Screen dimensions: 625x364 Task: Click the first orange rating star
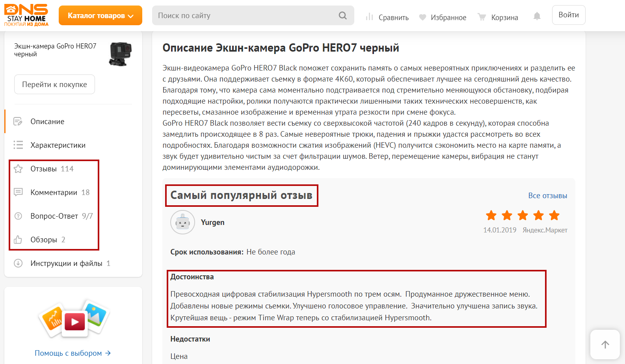491,215
